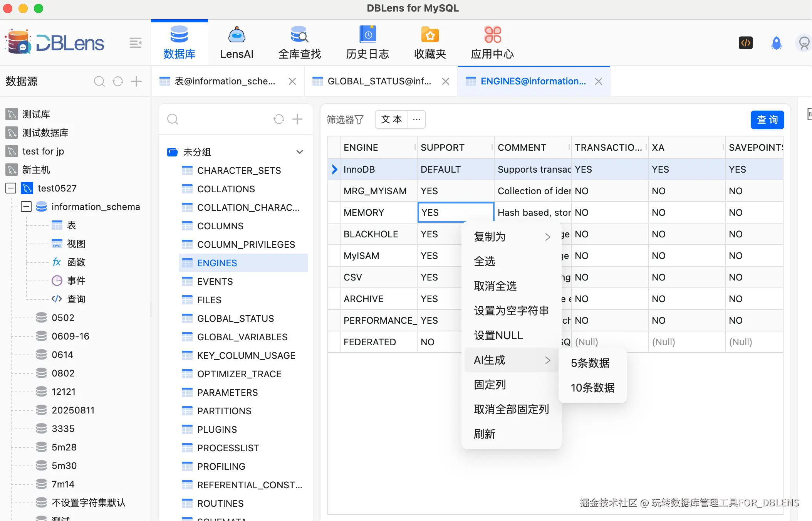The image size is (812, 521).
Task: Refresh the 数据源 data source list
Action: pos(118,81)
